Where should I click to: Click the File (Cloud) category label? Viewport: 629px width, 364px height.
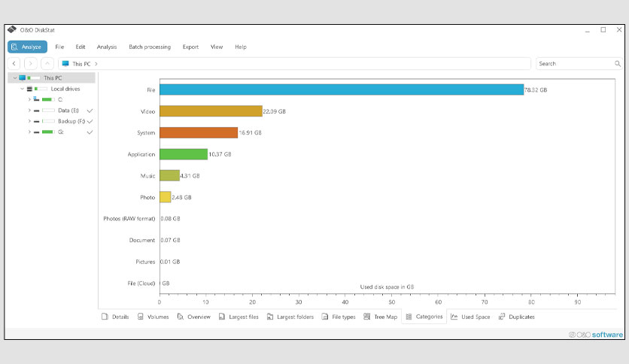pyautogui.click(x=141, y=283)
